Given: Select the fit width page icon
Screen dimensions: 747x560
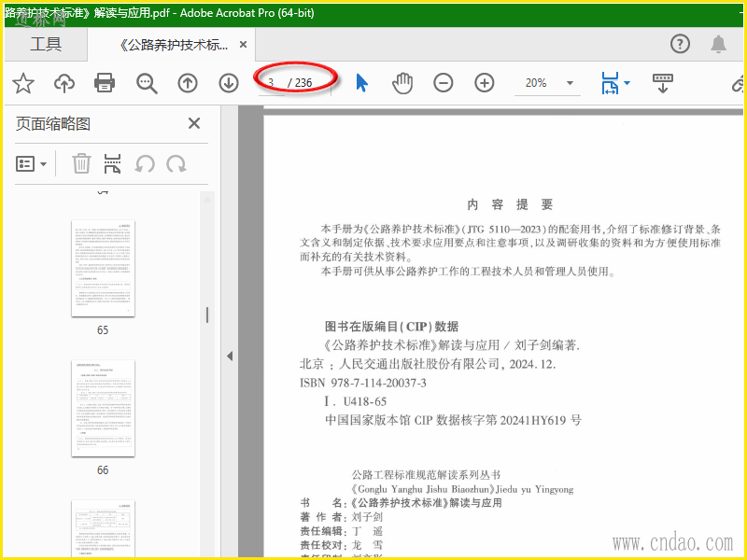Looking at the screenshot, I should tap(610, 83).
